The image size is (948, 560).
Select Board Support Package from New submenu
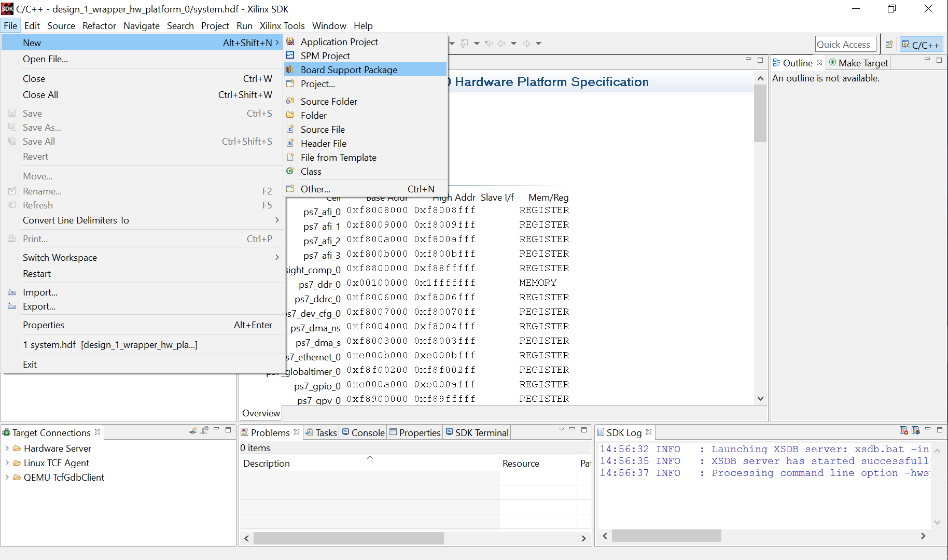coord(348,69)
